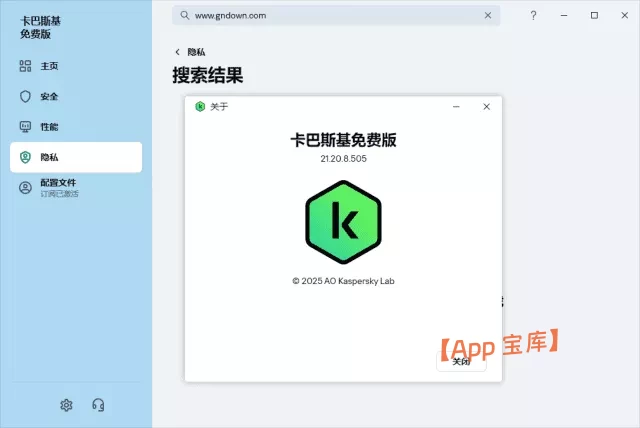Click the 关闭 button in About dialog
The image size is (640, 428).
(x=461, y=361)
